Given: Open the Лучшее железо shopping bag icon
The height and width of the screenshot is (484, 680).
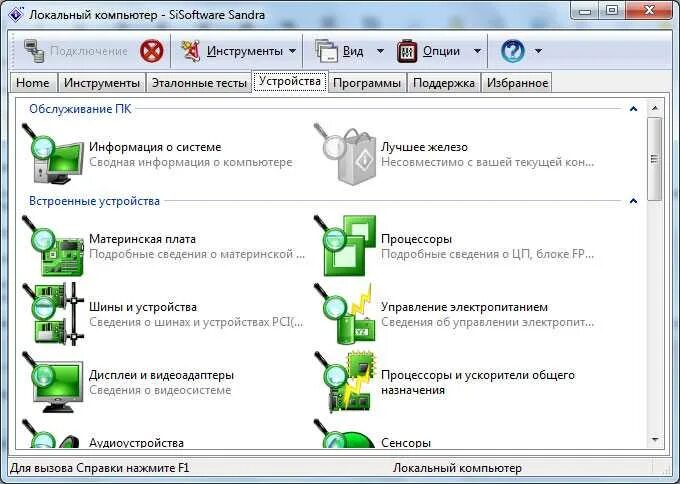Looking at the screenshot, I should [345, 154].
